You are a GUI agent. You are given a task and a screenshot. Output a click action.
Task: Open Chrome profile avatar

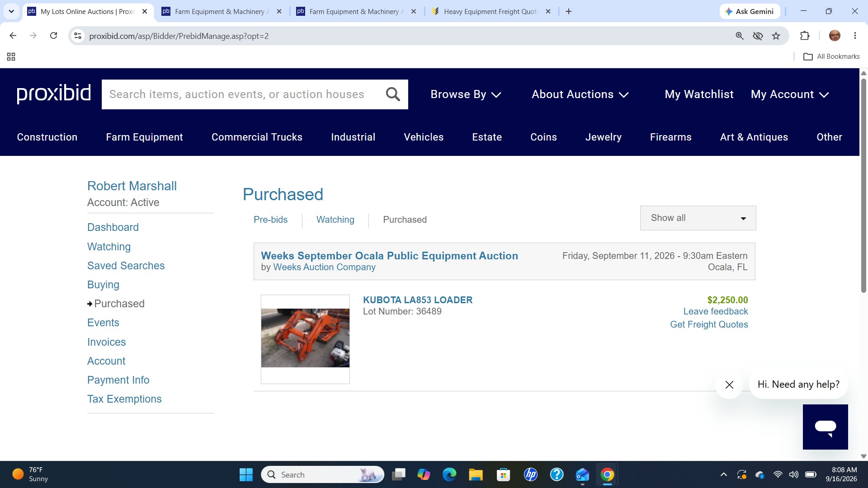[x=835, y=36]
